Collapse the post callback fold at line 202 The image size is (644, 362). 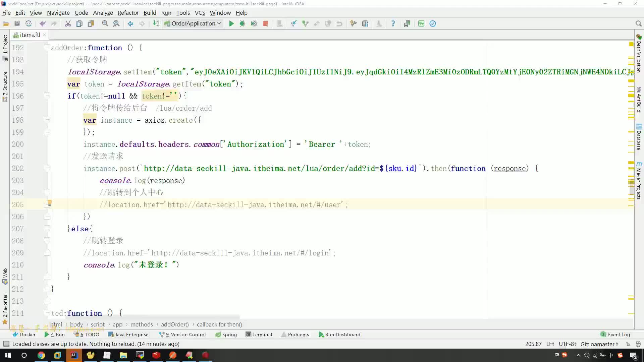(x=47, y=168)
